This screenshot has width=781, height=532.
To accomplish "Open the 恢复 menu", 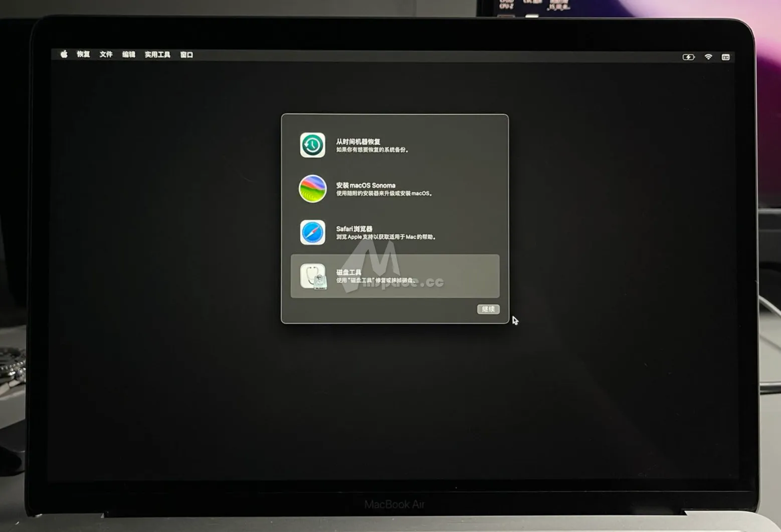I will [x=83, y=54].
